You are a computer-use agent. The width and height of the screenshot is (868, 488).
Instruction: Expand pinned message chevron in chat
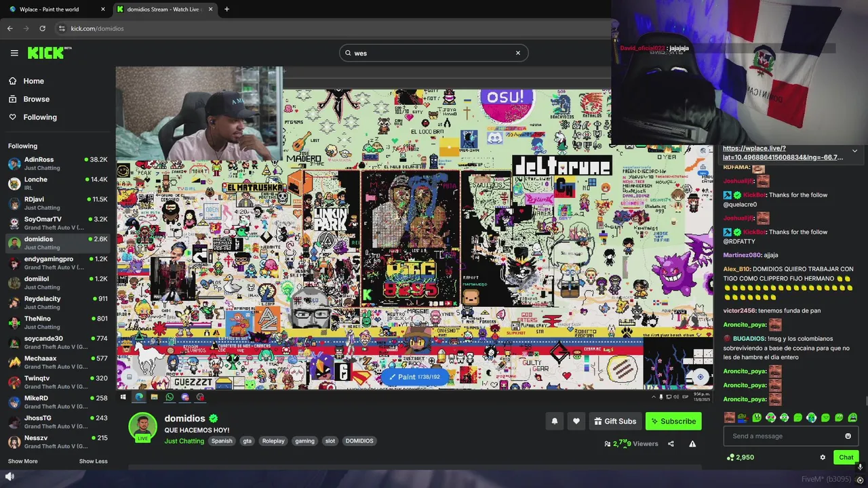click(x=854, y=150)
